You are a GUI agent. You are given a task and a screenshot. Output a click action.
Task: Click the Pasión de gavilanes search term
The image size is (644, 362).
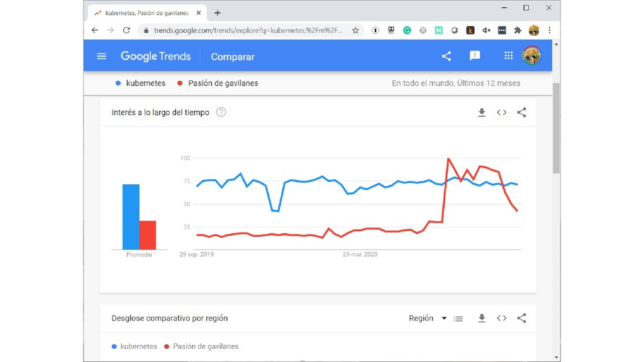[x=223, y=83]
